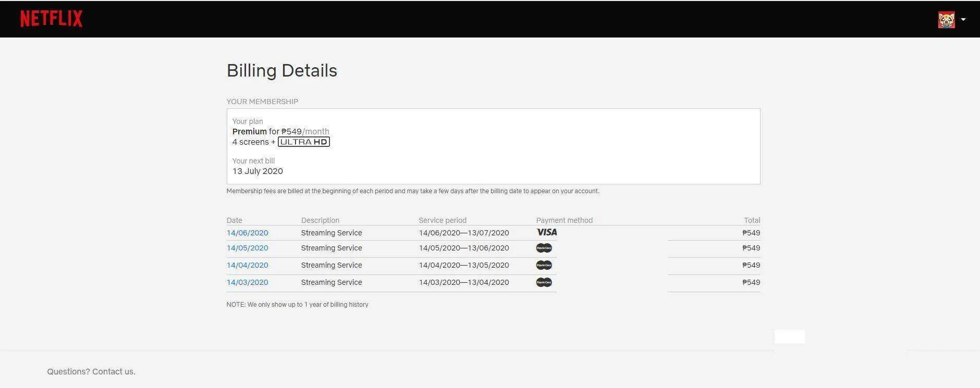Click the '4 screens +' plan text
The image size is (980, 388).
(x=254, y=142)
